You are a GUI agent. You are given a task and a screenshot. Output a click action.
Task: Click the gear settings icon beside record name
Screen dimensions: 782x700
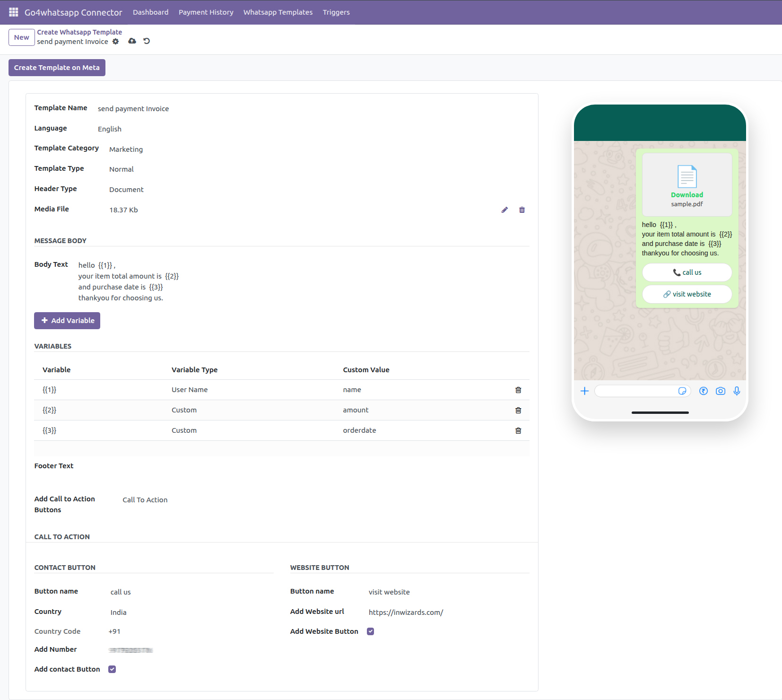coord(115,42)
